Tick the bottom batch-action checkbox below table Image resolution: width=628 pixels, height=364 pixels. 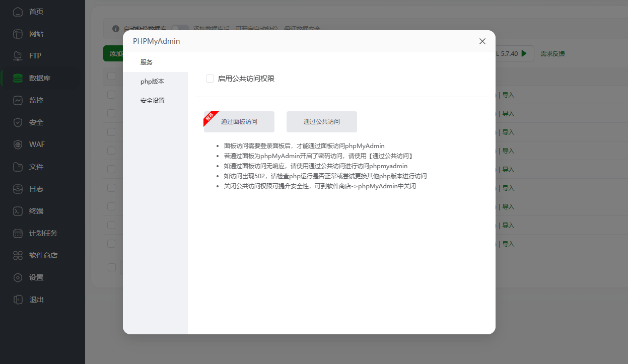tap(111, 267)
